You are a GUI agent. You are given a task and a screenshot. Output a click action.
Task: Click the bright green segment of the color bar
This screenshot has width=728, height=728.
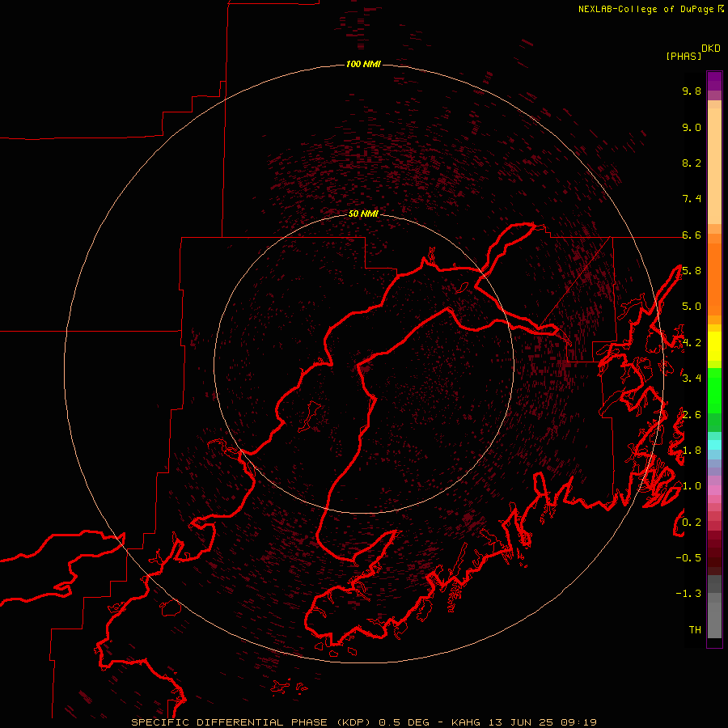[x=714, y=391]
